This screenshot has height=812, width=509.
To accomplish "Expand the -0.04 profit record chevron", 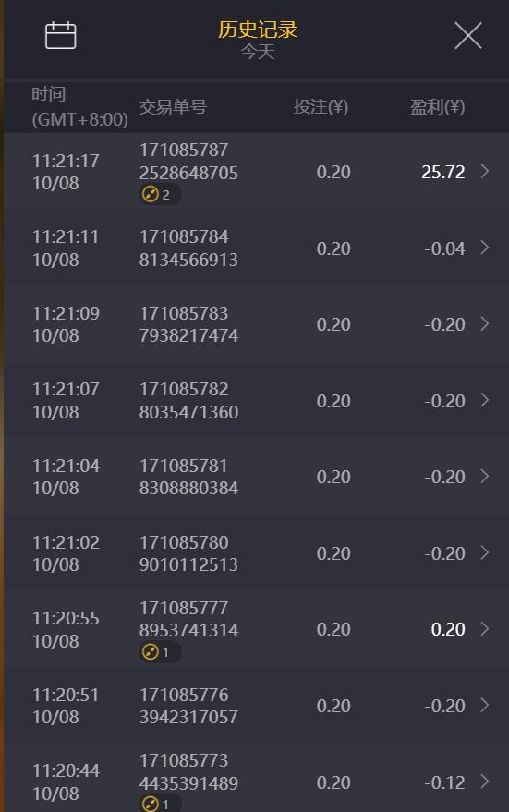I will pyautogui.click(x=485, y=248).
